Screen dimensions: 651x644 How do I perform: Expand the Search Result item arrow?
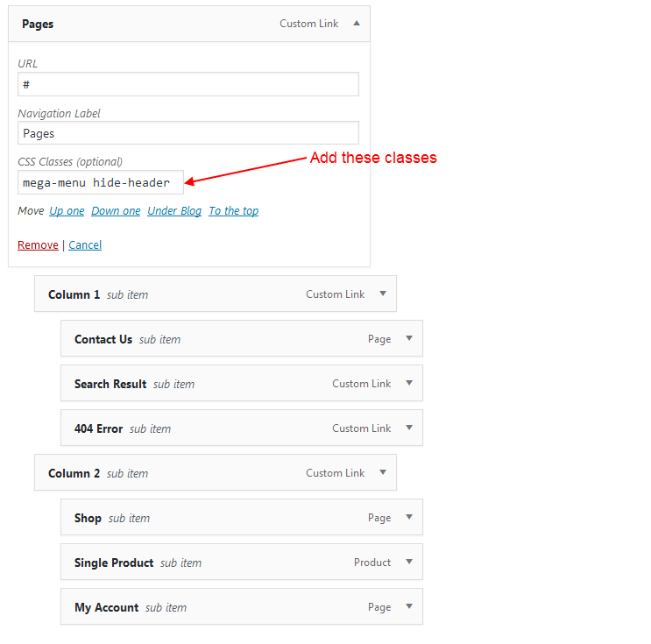pos(409,383)
